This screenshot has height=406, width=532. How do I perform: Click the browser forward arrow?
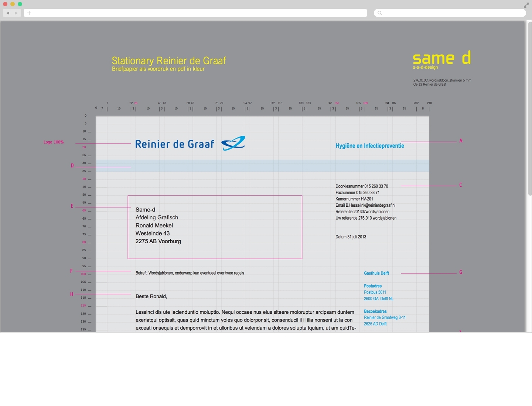(x=16, y=13)
